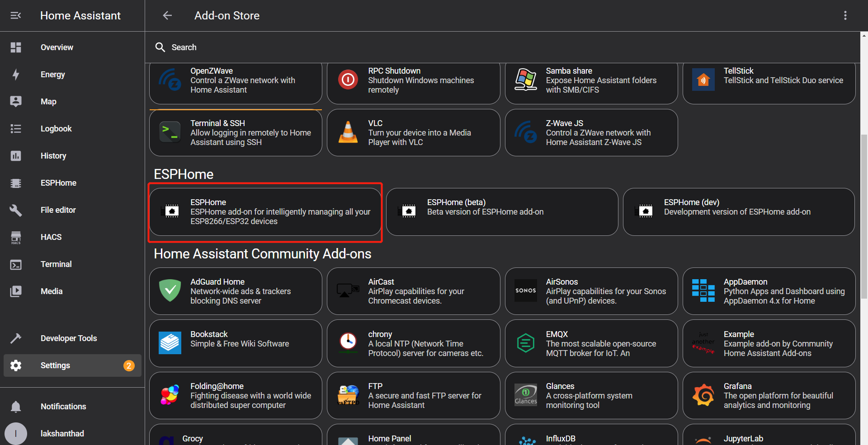868x445 pixels.
Task: Click the Settings notification badge showing 2
Action: tap(129, 365)
